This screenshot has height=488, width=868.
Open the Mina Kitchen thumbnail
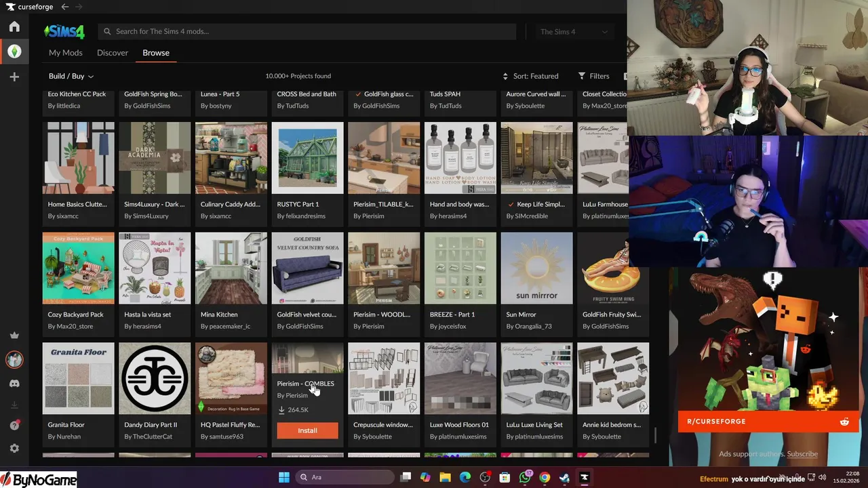[231, 268]
